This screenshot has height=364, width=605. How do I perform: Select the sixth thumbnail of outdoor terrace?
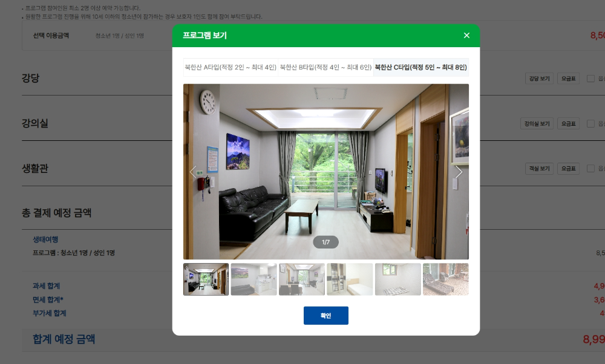coord(446,279)
